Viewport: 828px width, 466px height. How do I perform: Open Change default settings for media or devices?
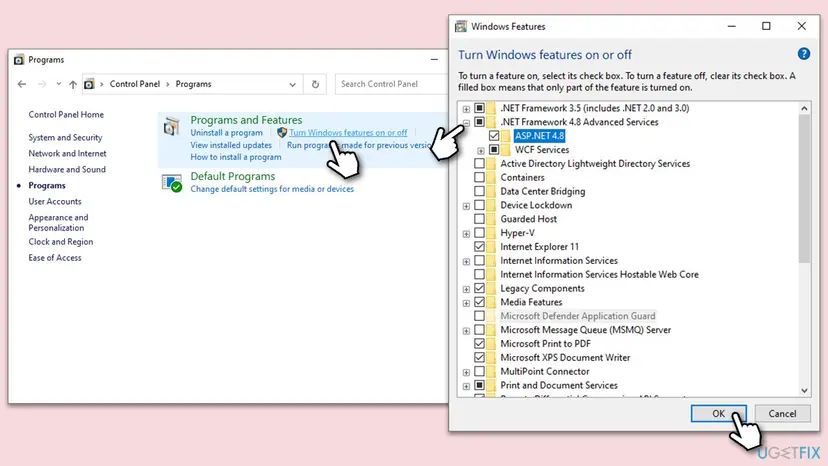point(272,189)
